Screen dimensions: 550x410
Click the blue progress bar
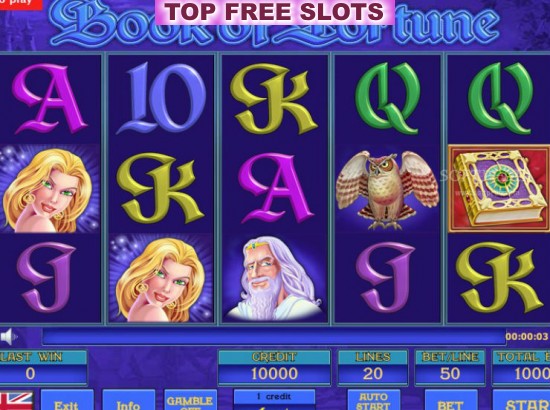tap(274, 337)
